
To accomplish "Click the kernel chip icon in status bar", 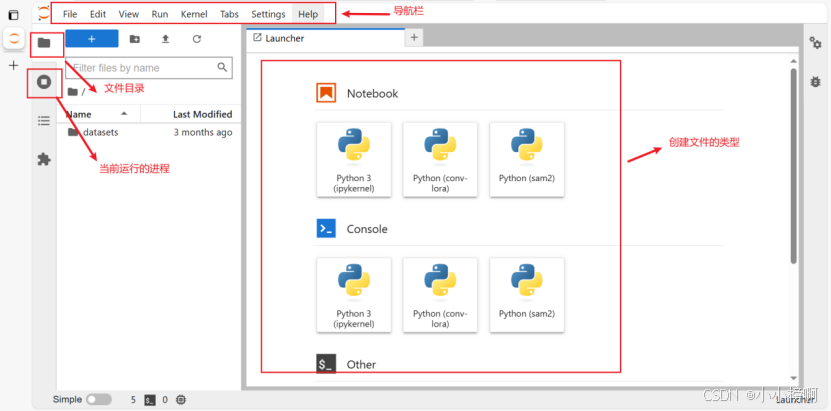I will point(181,400).
